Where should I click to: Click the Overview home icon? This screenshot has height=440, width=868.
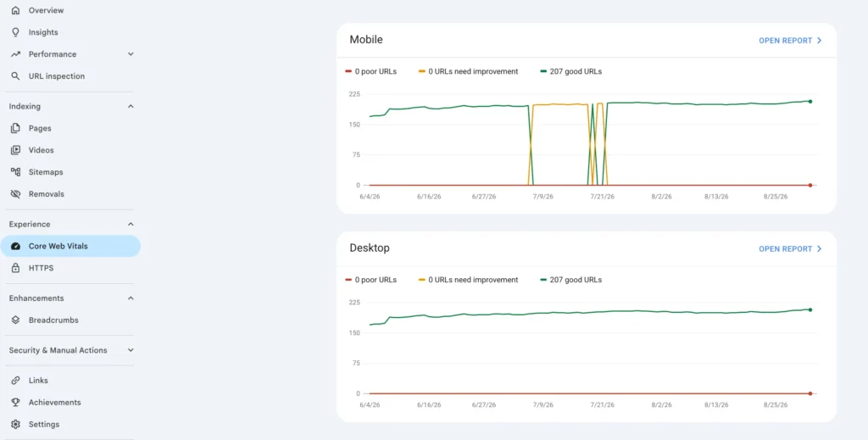(x=15, y=10)
